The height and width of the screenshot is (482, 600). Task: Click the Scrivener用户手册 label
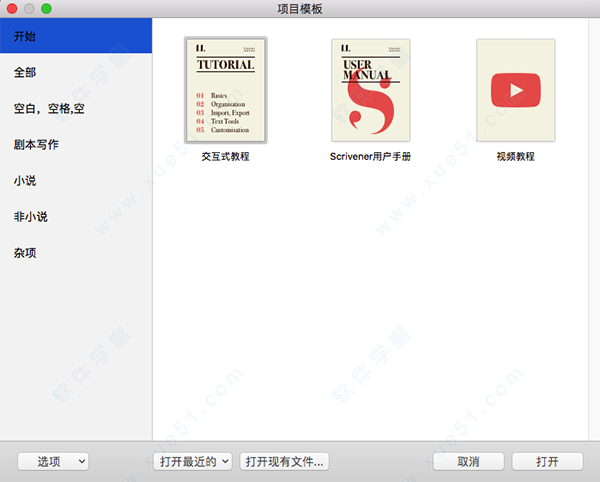pos(370,156)
